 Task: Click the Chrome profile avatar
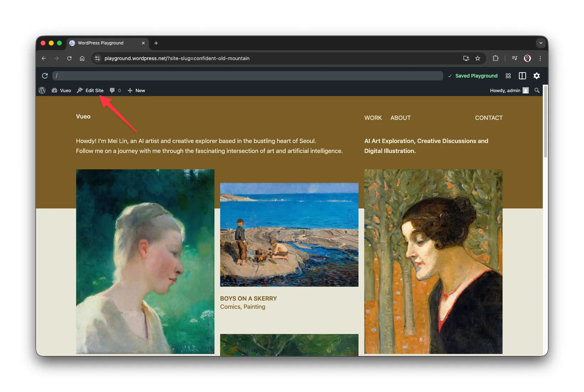[x=527, y=58]
